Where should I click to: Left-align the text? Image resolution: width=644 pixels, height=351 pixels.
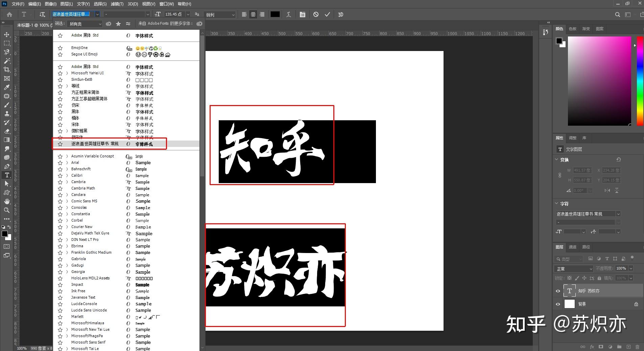click(x=244, y=15)
